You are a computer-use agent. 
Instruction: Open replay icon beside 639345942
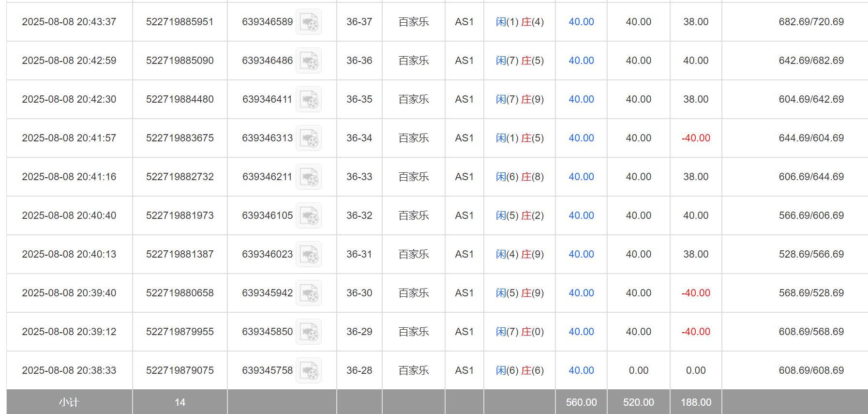pos(309,293)
